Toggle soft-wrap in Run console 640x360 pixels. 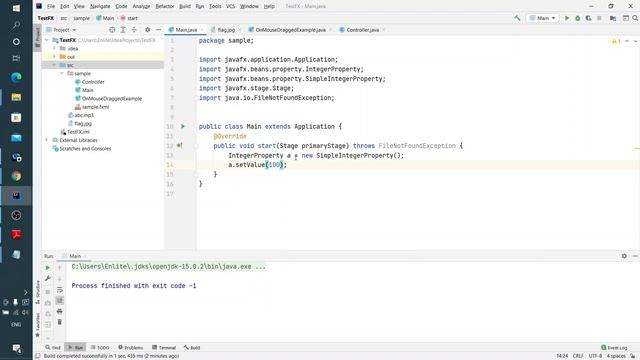[60, 290]
